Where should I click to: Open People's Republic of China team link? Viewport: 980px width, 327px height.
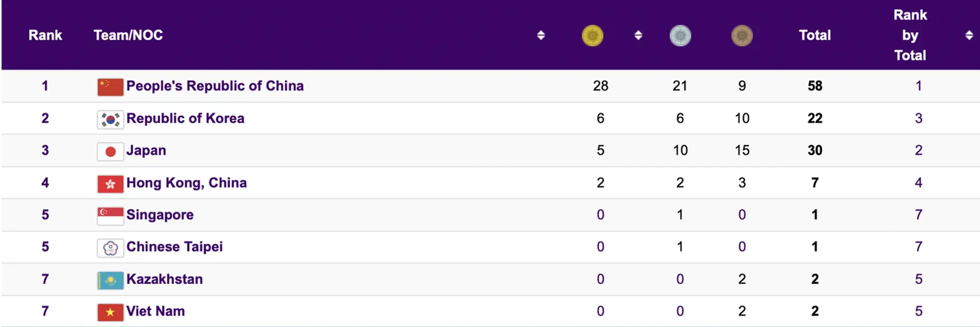coord(215,86)
